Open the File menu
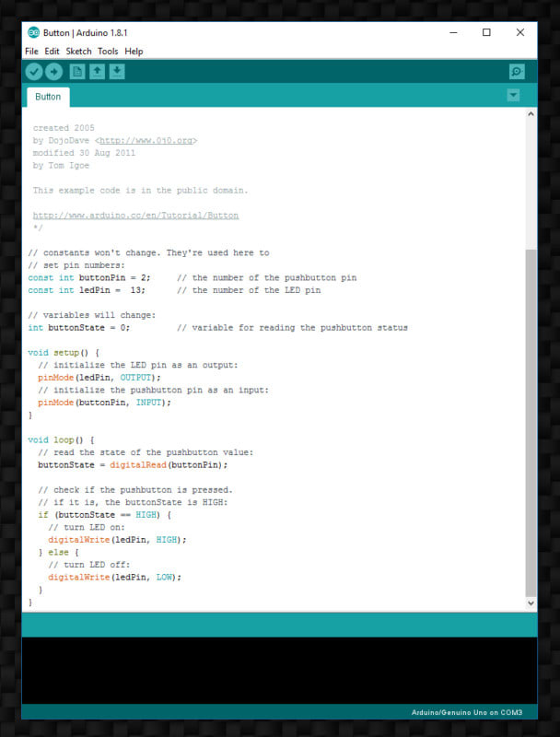 [x=31, y=52]
